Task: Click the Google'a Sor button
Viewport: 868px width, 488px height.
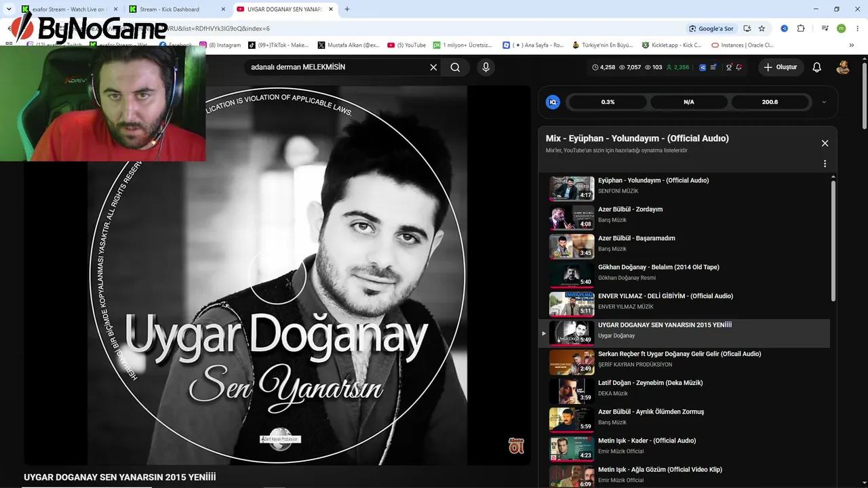Action: point(711,28)
